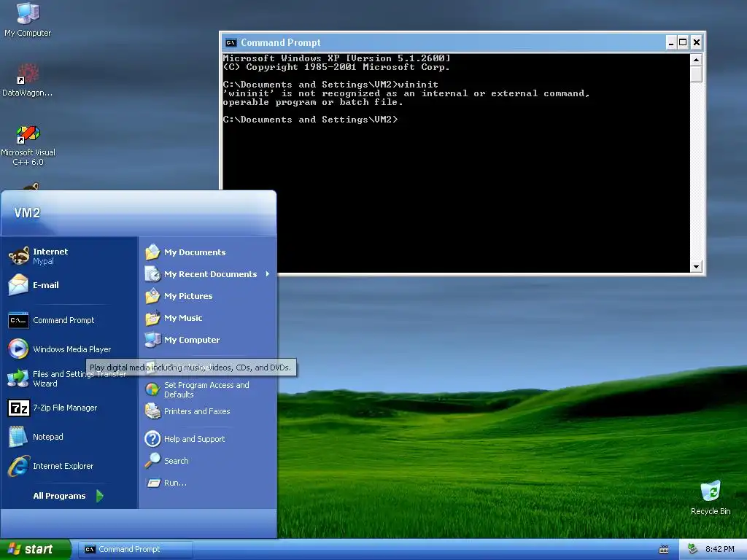Launch Internet Explorer from Start menu
This screenshot has width=747, height=560.
click(69, 466)
